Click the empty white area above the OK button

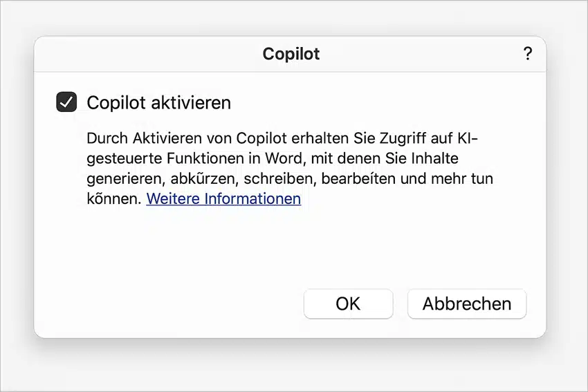coord(349,251)
